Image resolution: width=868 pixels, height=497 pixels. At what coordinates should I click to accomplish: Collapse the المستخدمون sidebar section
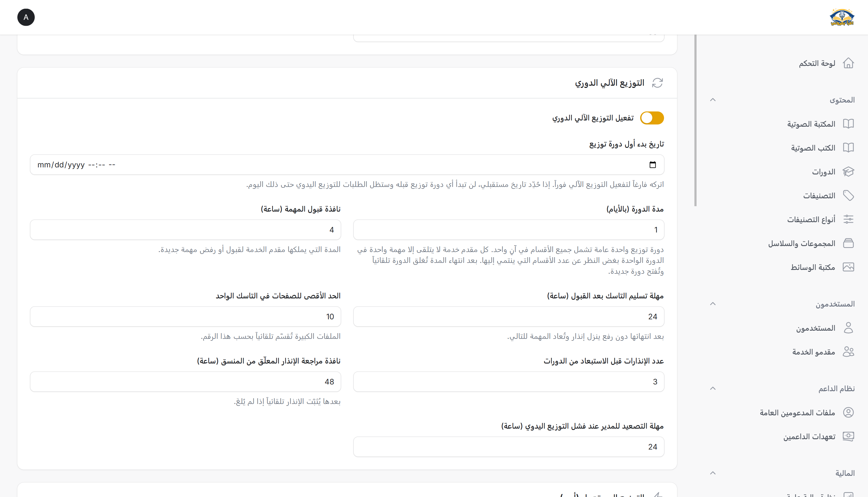point(713,304)
